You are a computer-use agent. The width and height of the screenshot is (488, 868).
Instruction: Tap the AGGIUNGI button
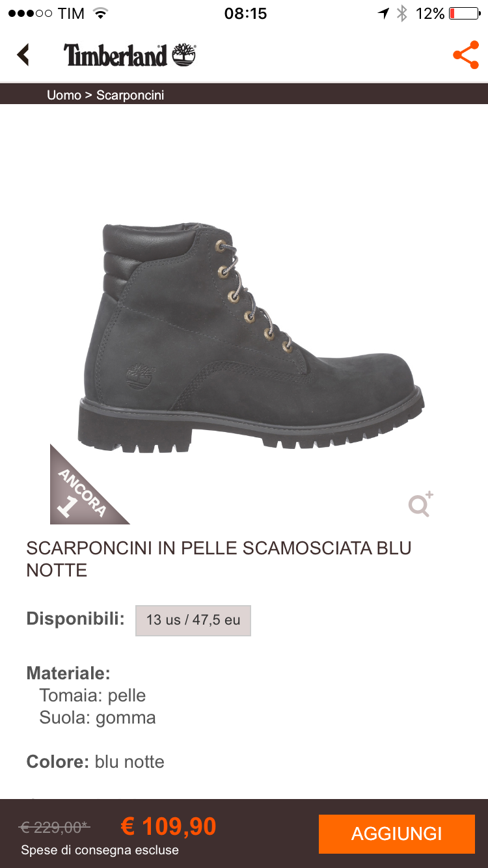[397, 834]
